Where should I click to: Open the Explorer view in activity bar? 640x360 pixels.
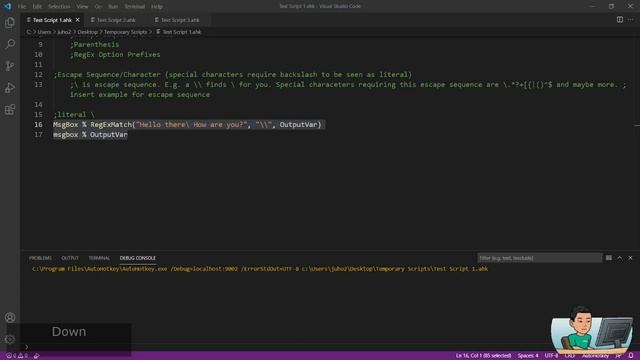click(10, 22)
